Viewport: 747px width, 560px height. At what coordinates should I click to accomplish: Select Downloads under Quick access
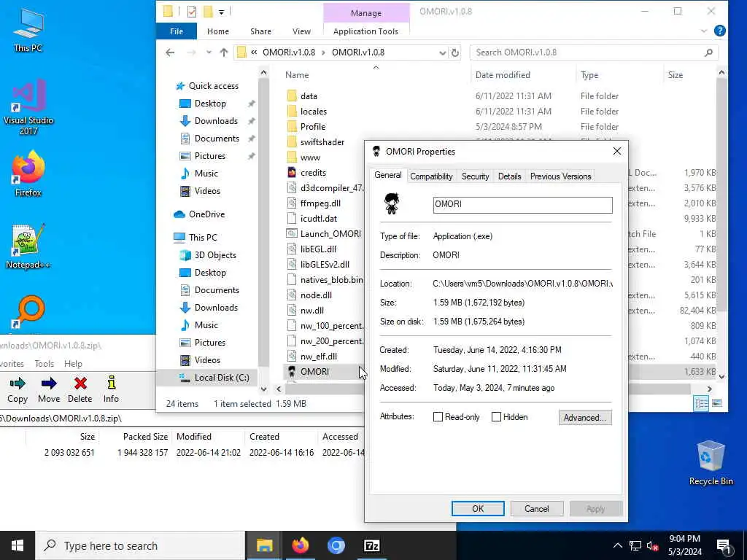click(216, 121)
